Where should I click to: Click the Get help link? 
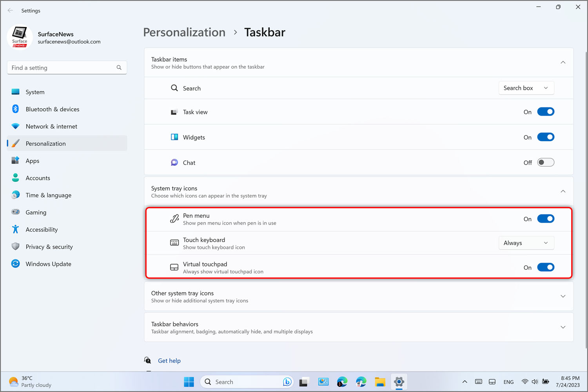[169, 361]
